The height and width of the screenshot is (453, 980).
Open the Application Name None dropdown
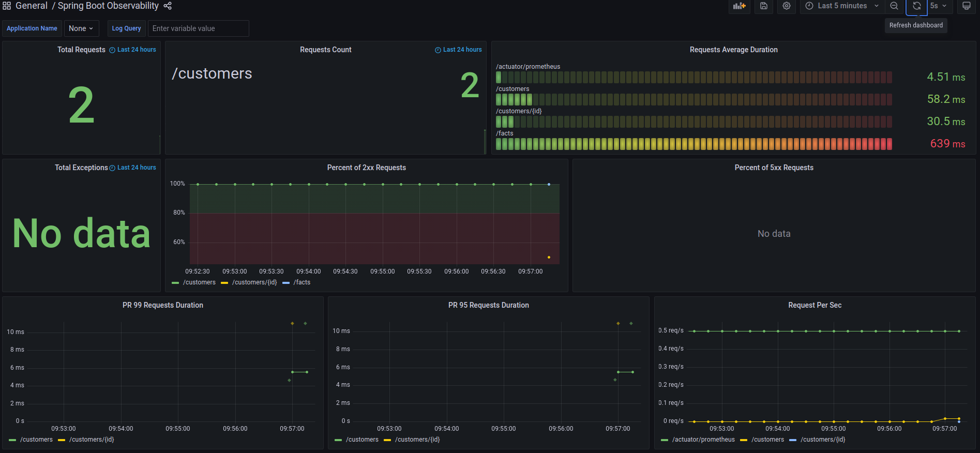(x=81, y=28)
